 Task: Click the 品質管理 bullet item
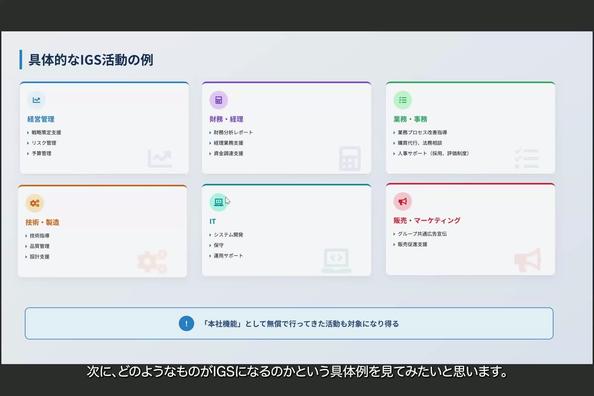39,246
